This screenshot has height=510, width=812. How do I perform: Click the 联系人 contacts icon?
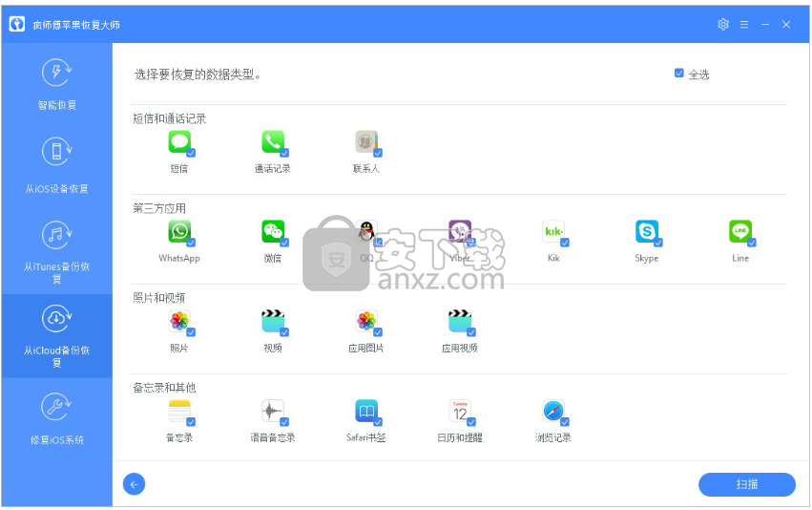(366, 141)
